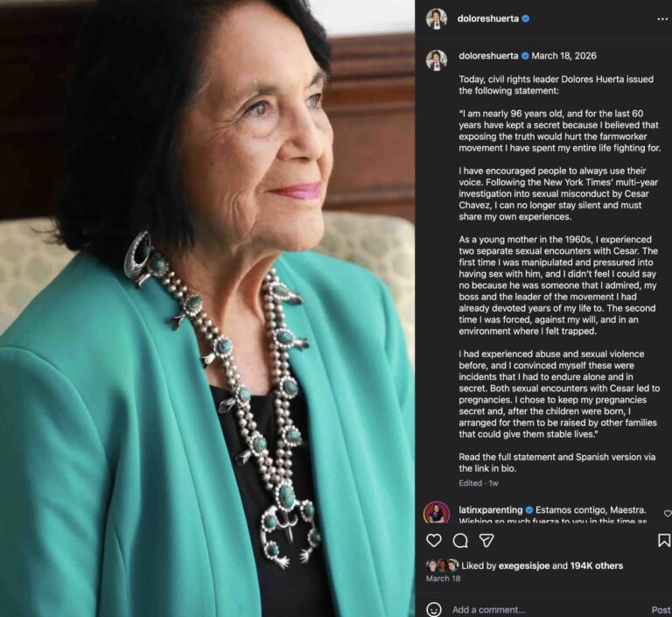This screenshot has height=617, width=672.
Task: Open latinxparenting profile picture
Action: 437,512
